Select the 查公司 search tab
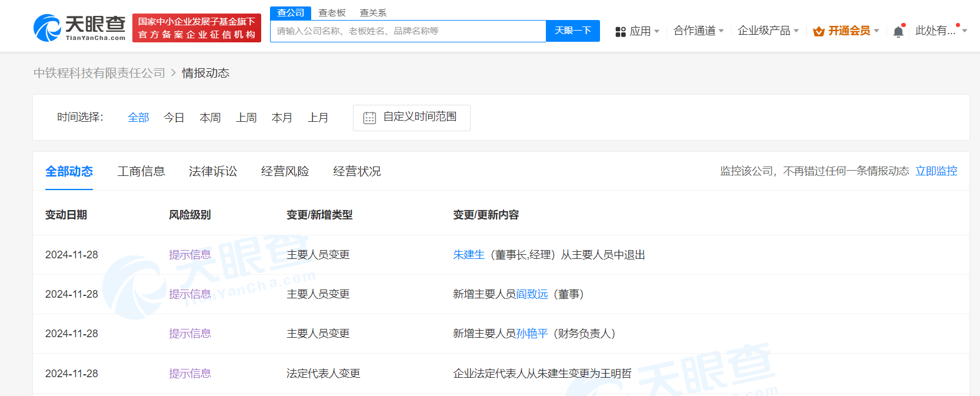 point(291,13)
